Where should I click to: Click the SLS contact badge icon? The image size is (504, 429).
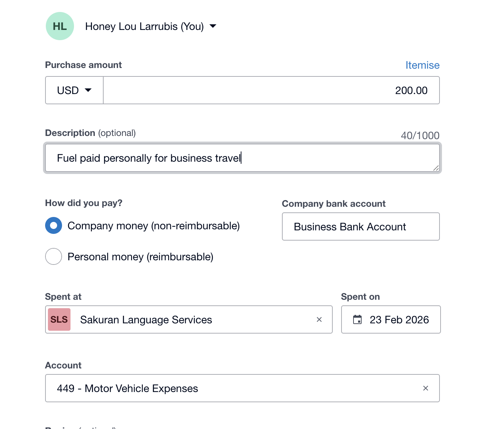(x=59, y=319)
